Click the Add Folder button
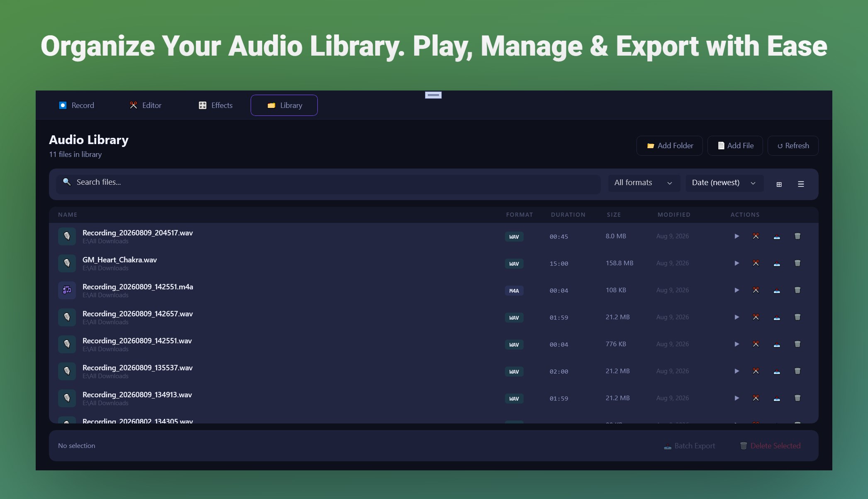868x499 pixels. [x=670, y=146]
